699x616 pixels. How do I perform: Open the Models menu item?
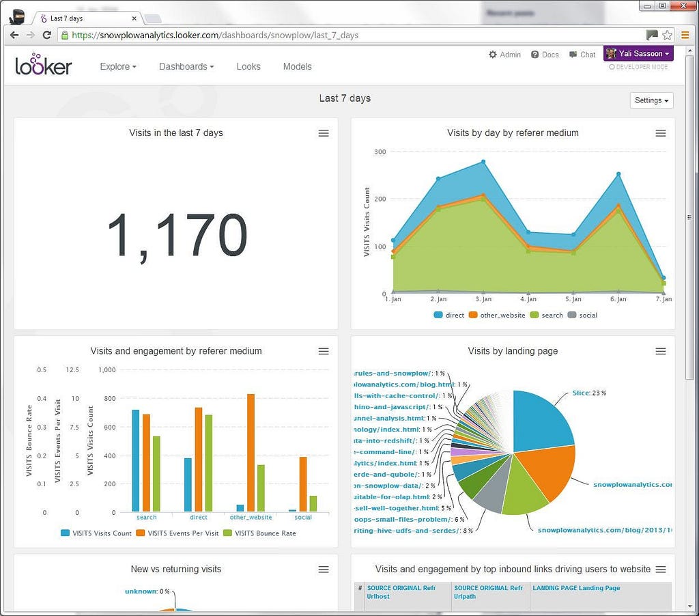[x=298, y=66]
